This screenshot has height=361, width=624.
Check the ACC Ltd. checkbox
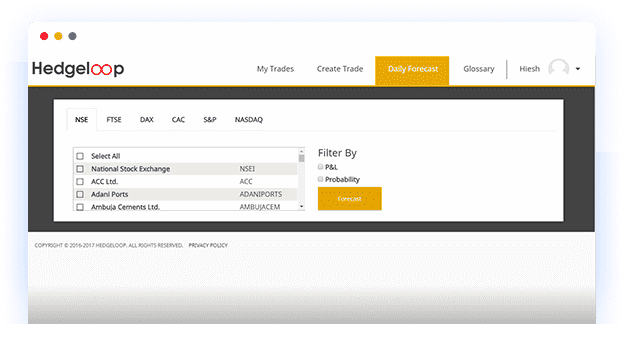pos(80,181)
